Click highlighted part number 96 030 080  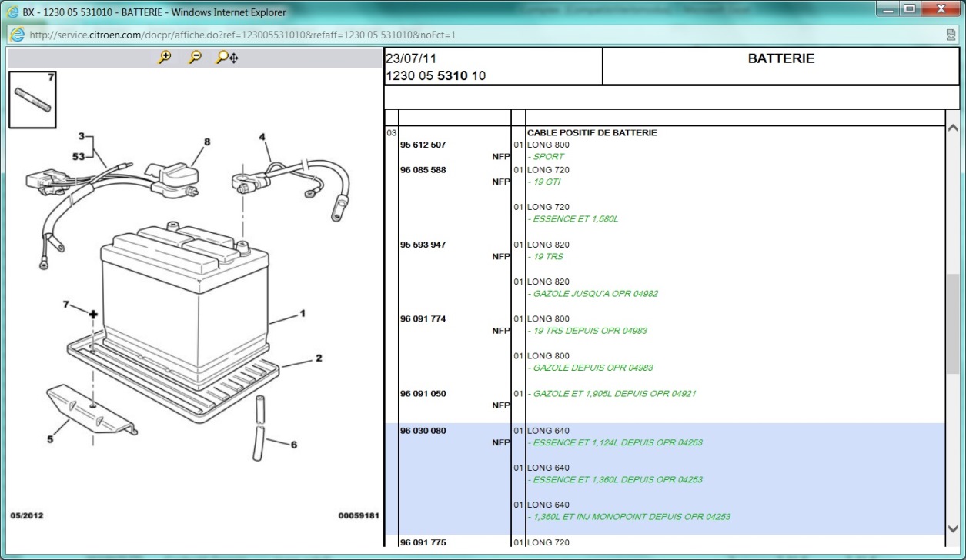(423, 431)
